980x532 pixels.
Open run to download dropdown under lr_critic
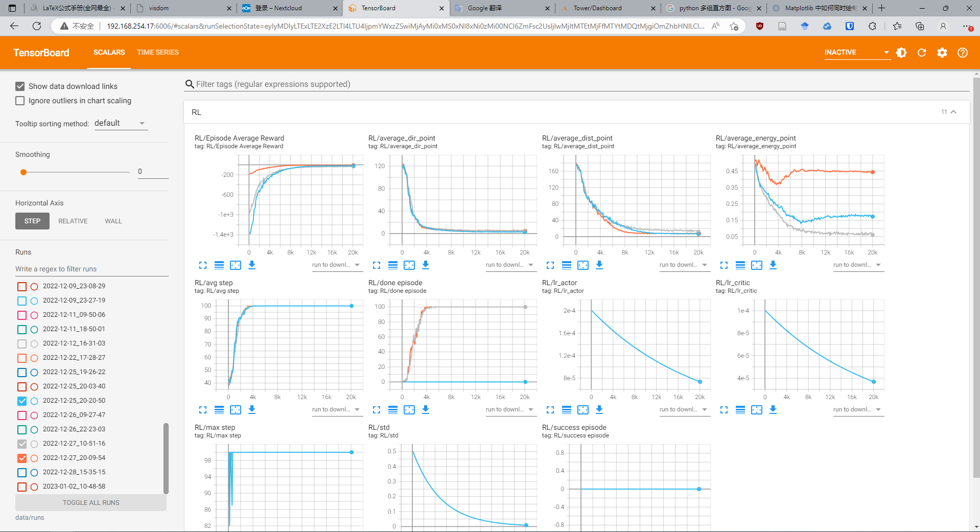tap(857, 409)
